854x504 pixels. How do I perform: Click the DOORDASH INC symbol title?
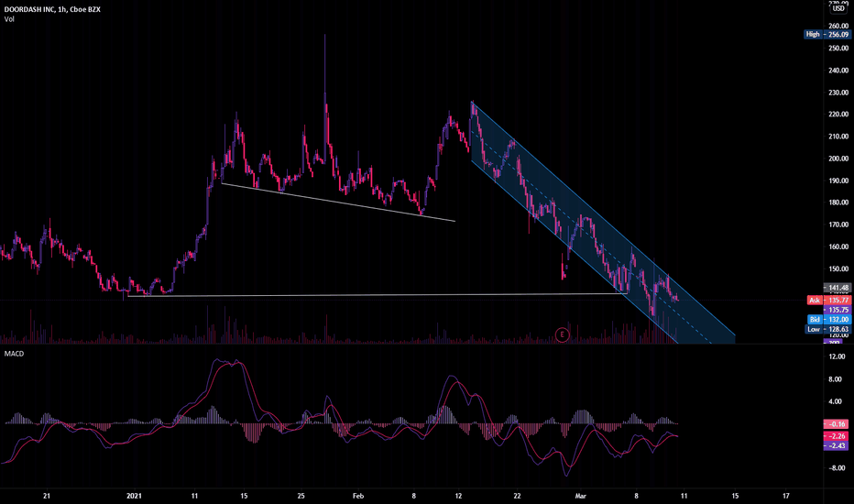(52, 9)
